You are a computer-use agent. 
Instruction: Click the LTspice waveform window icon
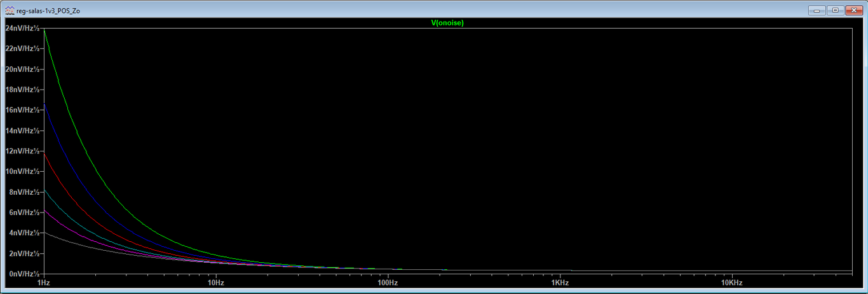[10, 10]
